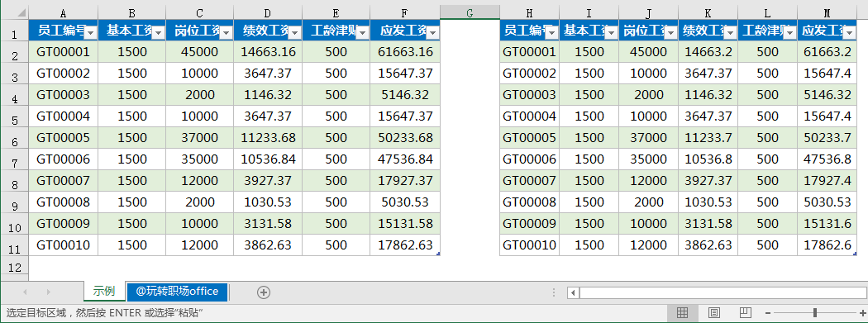Select cell K2 value 14663.2
Image resolution: width=868 pixels, height=323 pixels.
[x=708, y=52]
